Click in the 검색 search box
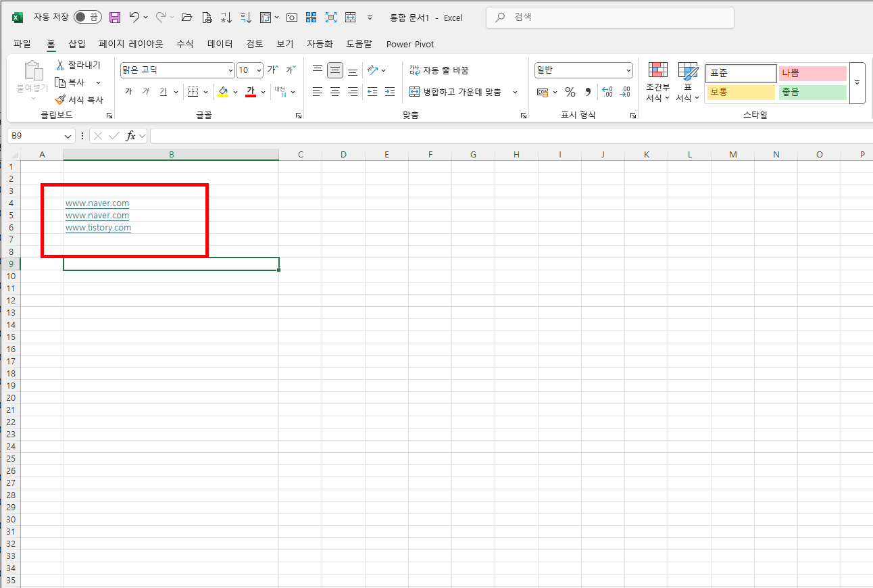 click(610, 18)
